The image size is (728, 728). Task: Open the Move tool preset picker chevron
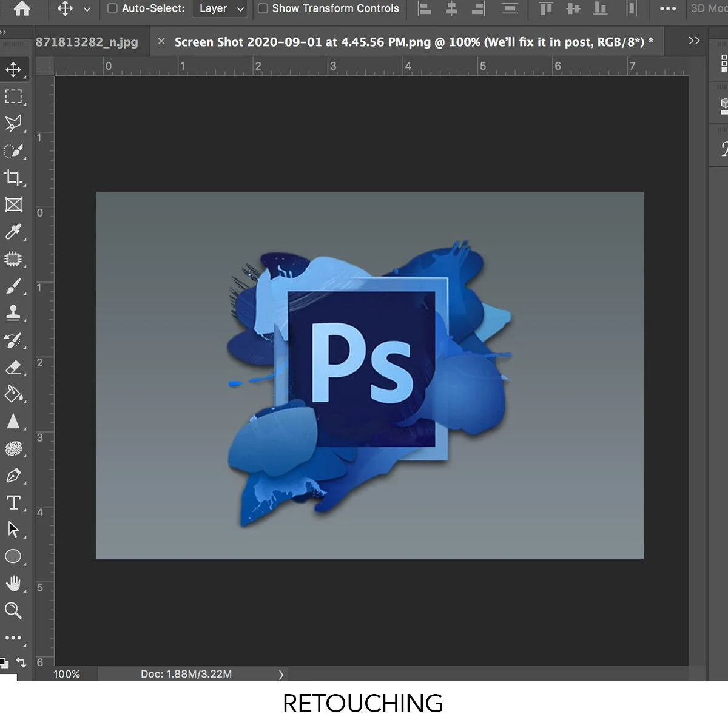point(87,9)
